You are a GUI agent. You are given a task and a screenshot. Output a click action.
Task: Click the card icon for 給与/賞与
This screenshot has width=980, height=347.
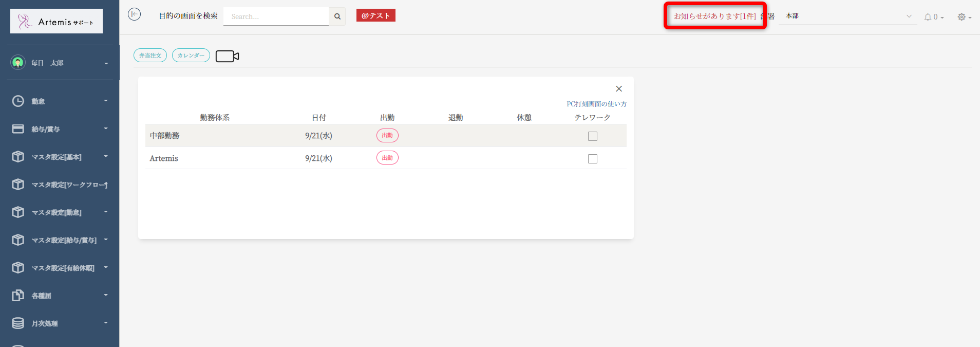(x=18, y=129)
